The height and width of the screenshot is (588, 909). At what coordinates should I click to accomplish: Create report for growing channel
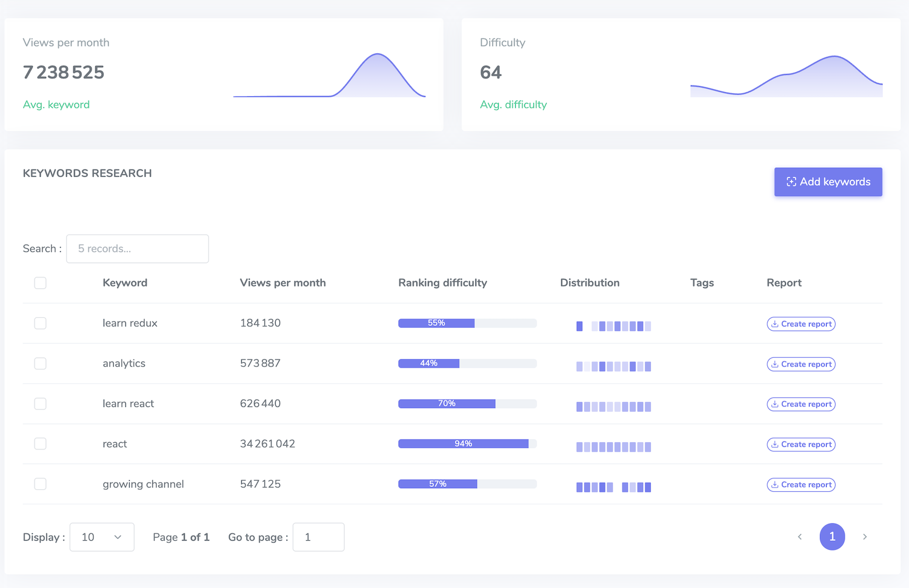801,484
